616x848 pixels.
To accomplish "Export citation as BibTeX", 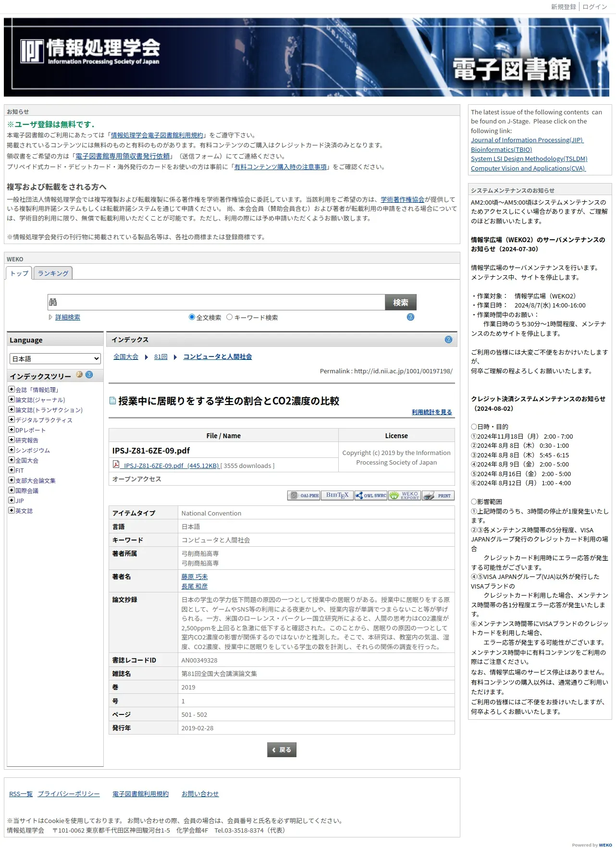I will point(337,495).
